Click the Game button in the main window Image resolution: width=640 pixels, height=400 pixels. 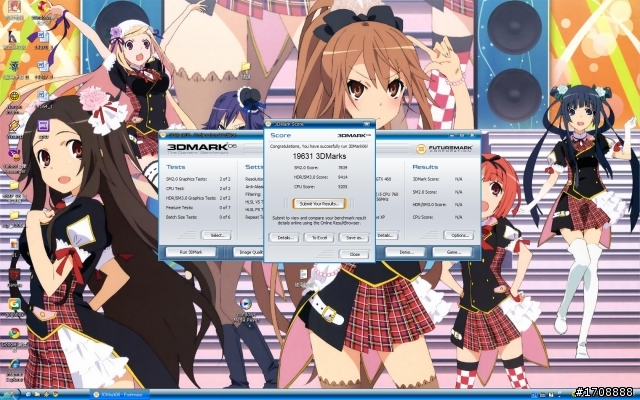453,252
